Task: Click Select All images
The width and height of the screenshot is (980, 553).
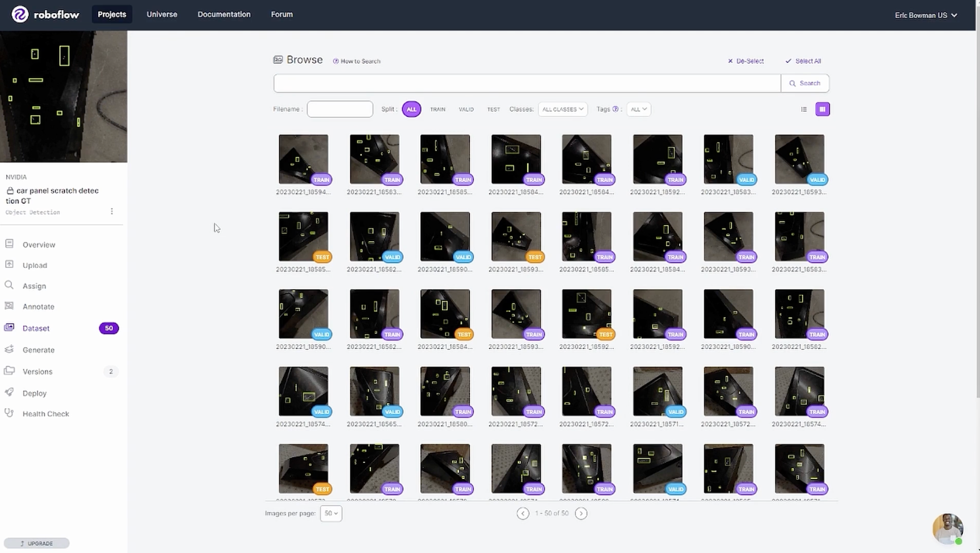Action: pyautogui.click(x=803, y=61)
